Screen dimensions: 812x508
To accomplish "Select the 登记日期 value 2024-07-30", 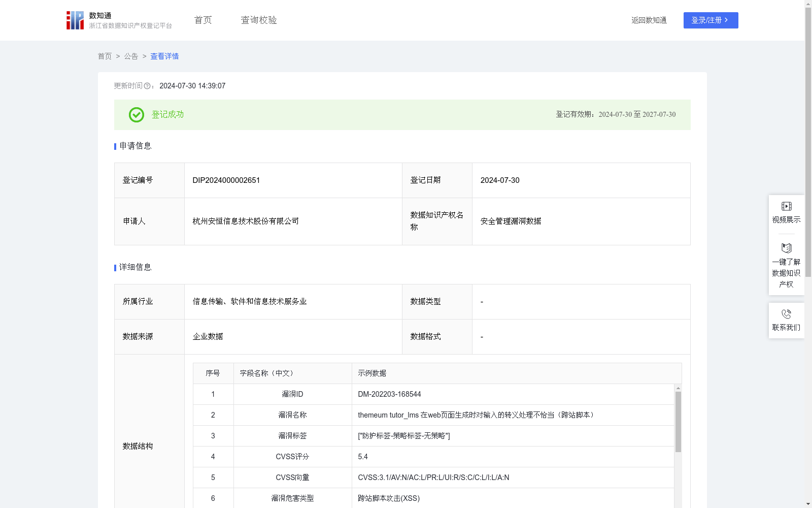I will pos(500,180).
